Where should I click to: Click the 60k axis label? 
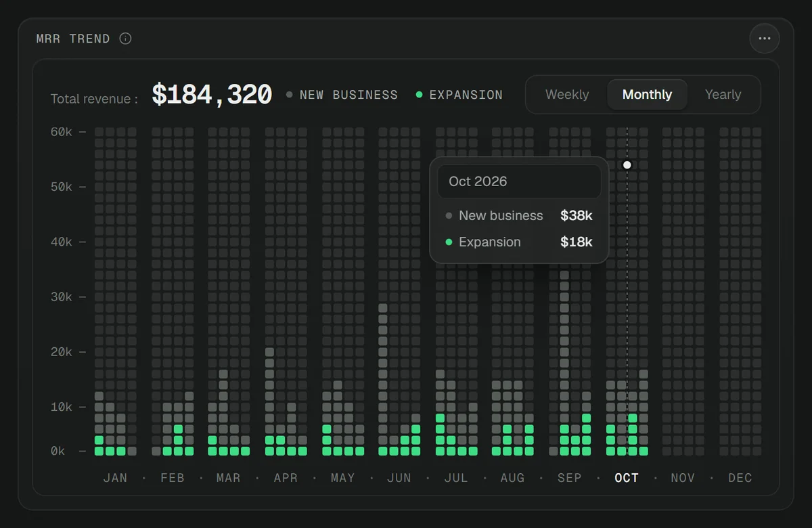[x=62, y=132]
